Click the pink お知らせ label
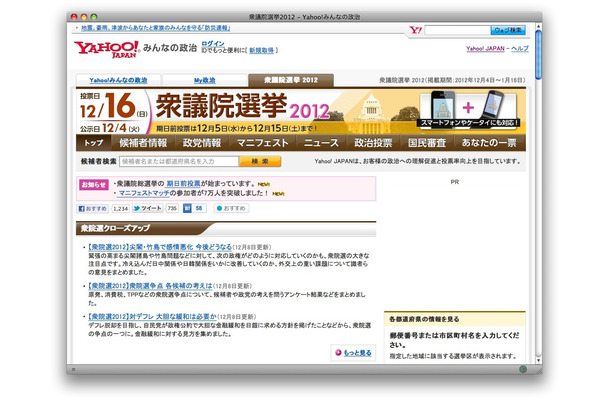This screenshot has height=400, width=610. pos(94,184)
